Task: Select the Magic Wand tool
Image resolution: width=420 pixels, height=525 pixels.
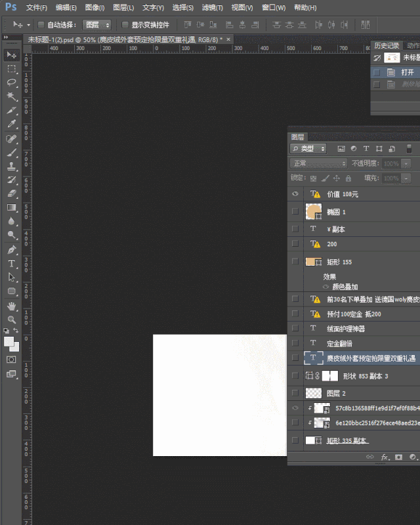Action: [11, 96]
